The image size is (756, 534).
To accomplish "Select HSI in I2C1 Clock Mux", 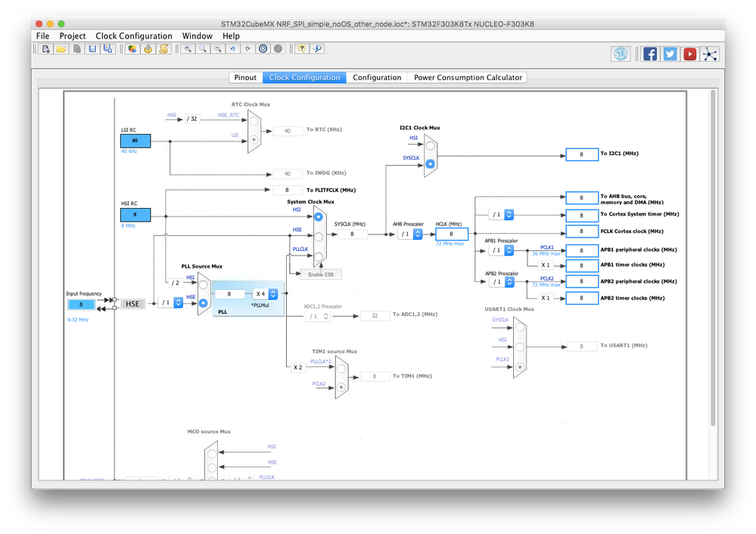I will tap(430, 145).
